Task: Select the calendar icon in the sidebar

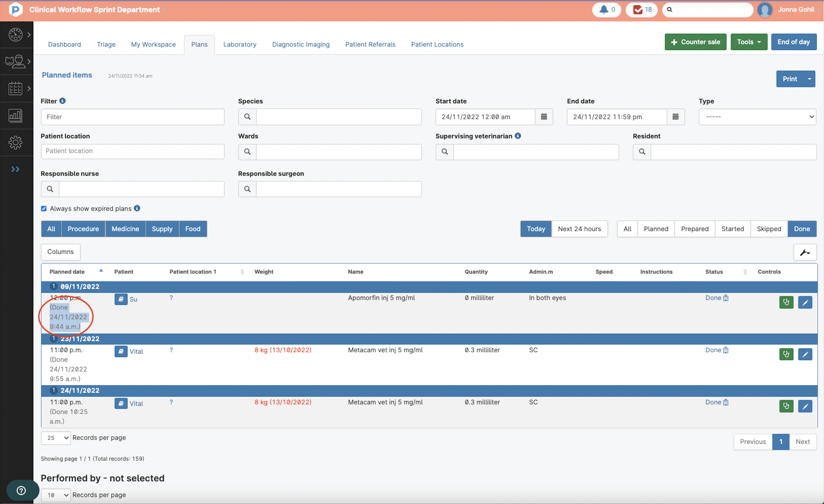Action: point(15,88)
